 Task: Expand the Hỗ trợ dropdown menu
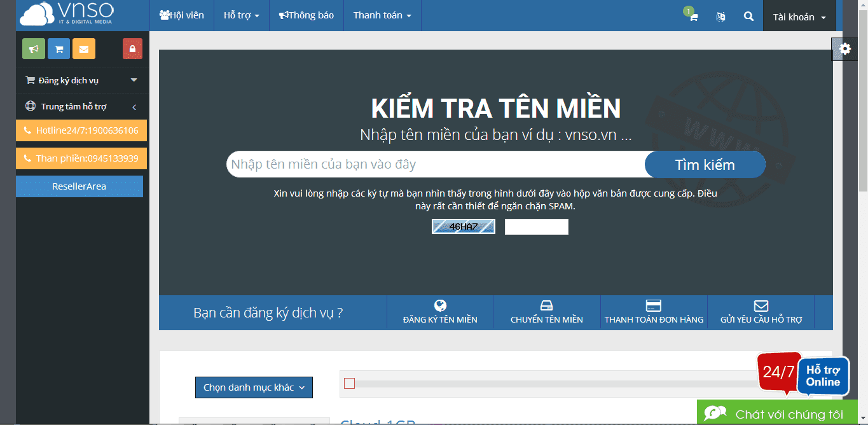tap(242, 15)
